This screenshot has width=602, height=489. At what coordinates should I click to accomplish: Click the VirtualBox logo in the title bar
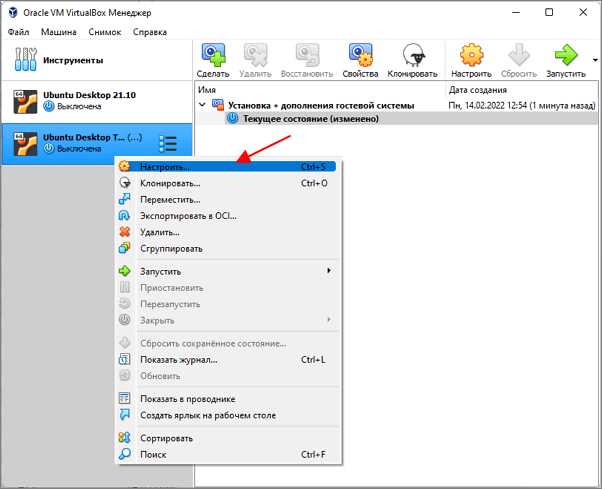click(13, 12)
